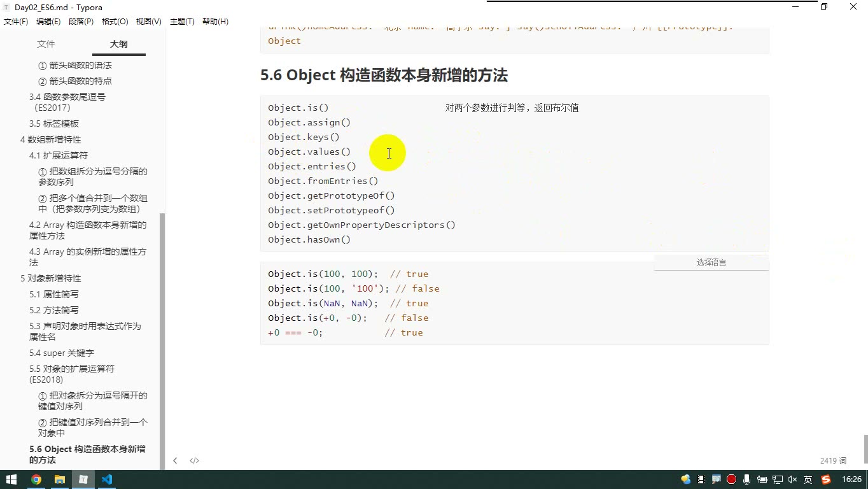868x489 pixels.
Task: Go to ② 把键值对序列合并到一个对象中
Action: (x=93, y=427)
